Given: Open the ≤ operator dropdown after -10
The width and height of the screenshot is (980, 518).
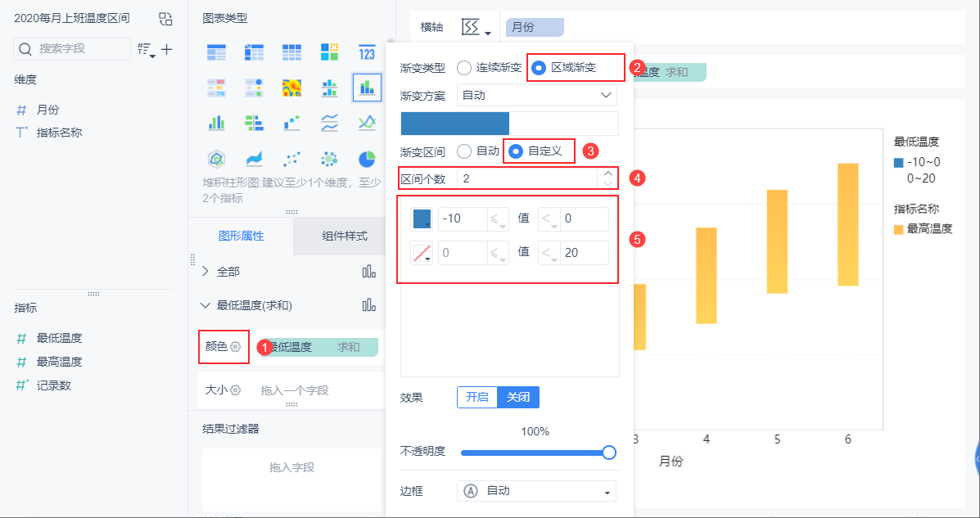Looking at the screenshot, I should coord(498,219).
